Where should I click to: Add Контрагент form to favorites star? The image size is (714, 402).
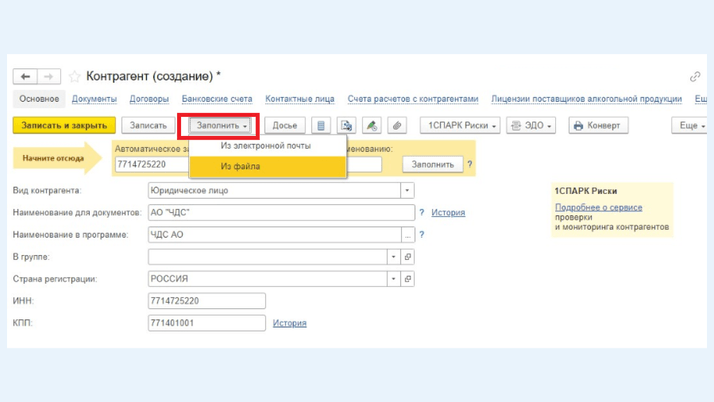pyautogui.click(x=75, y=77)
